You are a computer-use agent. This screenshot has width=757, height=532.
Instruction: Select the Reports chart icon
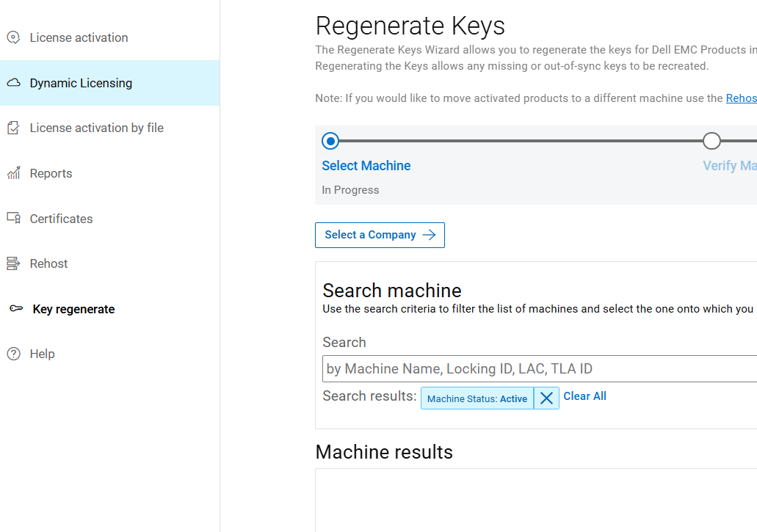point(13,172)
